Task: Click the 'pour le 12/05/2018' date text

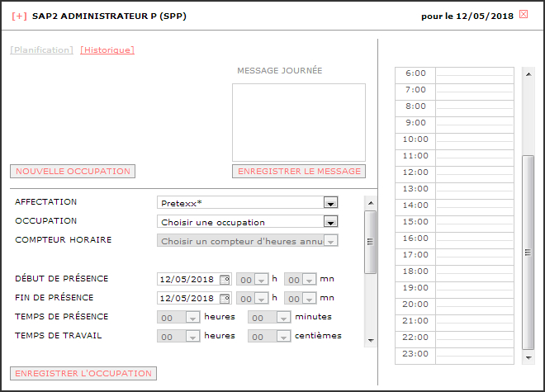Action: (467, 17)
